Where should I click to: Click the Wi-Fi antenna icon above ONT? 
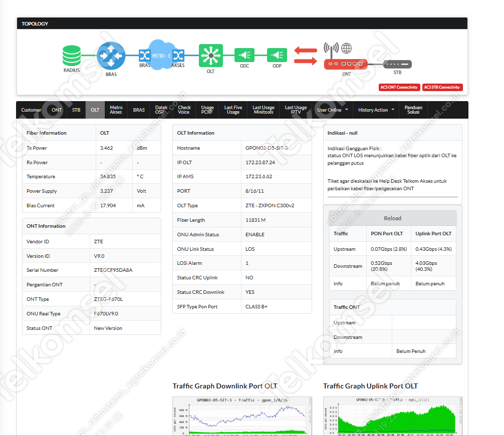(x=331, y=50)
